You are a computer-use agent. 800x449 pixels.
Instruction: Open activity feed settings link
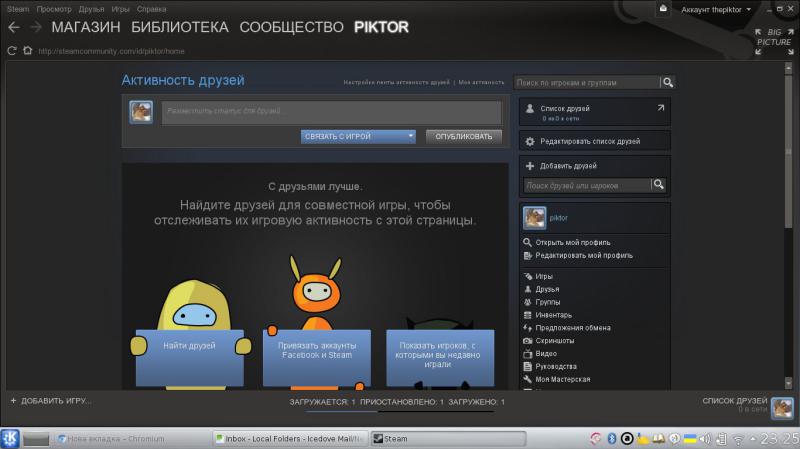click(x=396, y=82)
